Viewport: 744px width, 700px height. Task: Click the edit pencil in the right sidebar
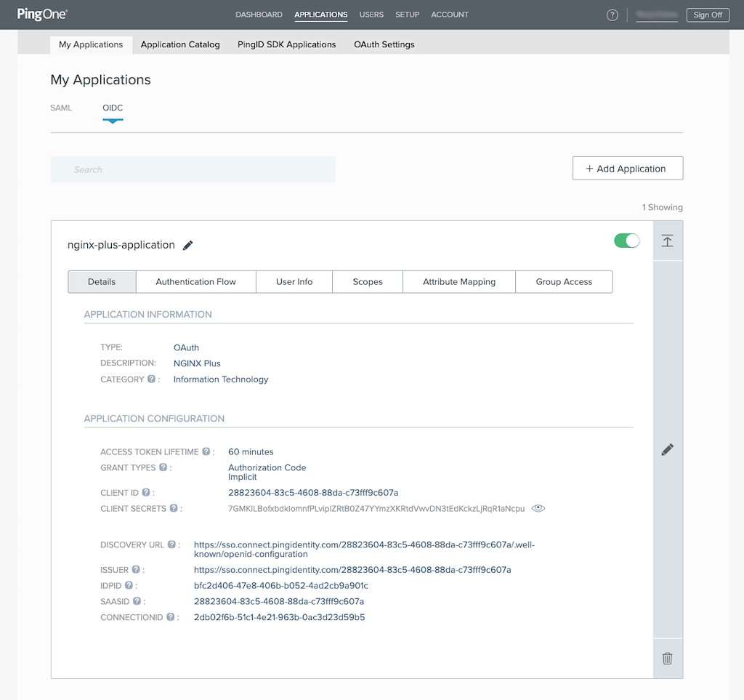pyautogui.click(x=667, y=449)
